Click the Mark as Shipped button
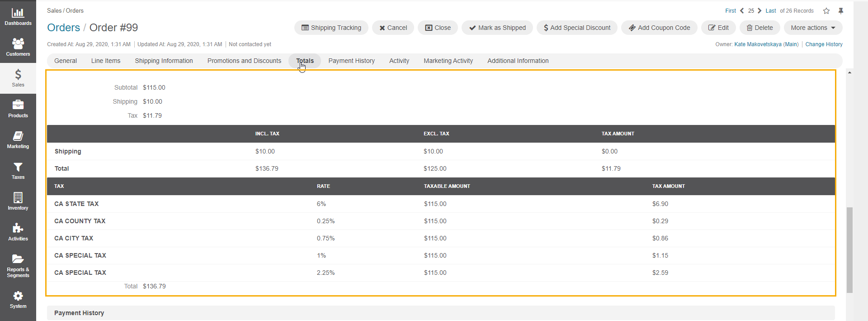This screenshot has width=868, height=321. click(x=497, y=28)
